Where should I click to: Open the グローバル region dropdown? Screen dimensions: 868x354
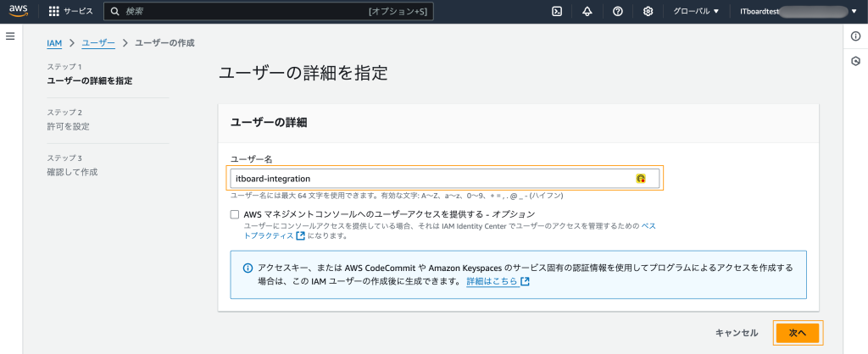click(x=696, y=12)
